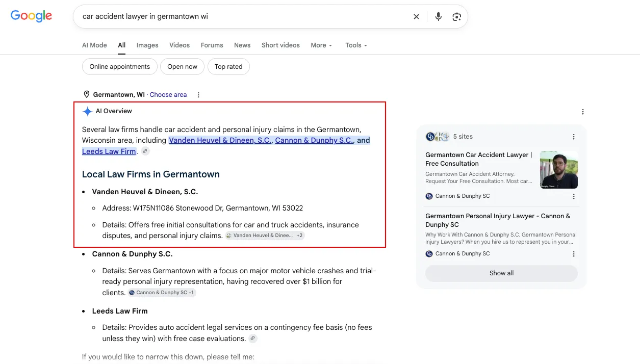Click Vanden Heuvel & Dineen, S.C. bullet heading
The height and width of the screenshot is (364, 640).
pyautogui.click(x=145, y=192)
